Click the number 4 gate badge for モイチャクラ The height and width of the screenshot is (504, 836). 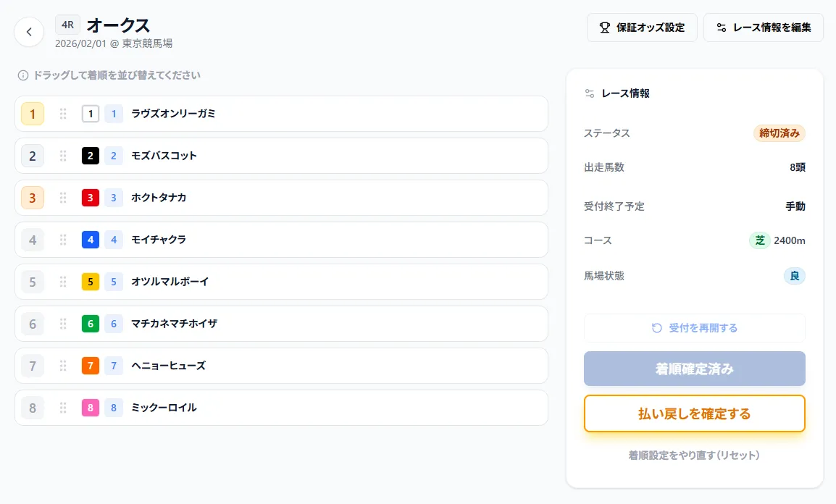[91, 240]
